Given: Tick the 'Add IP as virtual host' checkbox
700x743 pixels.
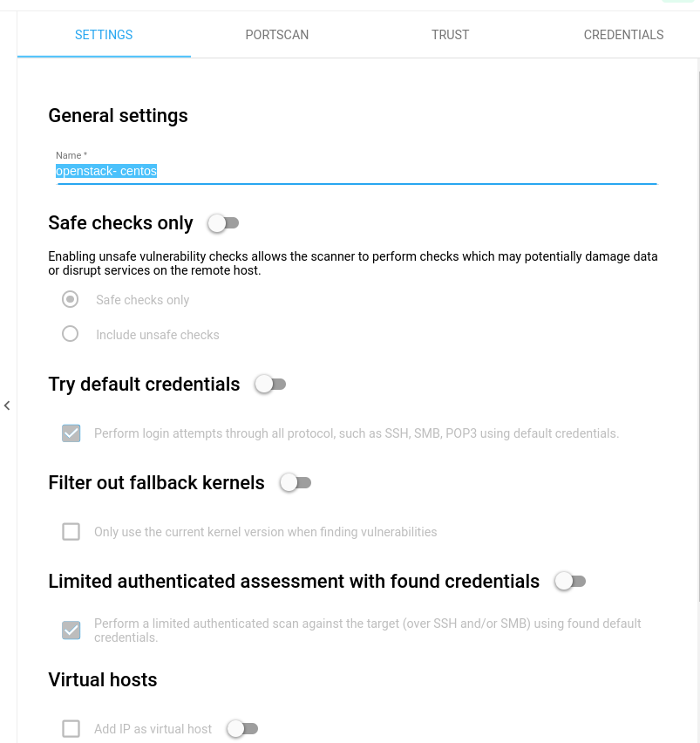Looking at the screenshot, I should (71, 729).
